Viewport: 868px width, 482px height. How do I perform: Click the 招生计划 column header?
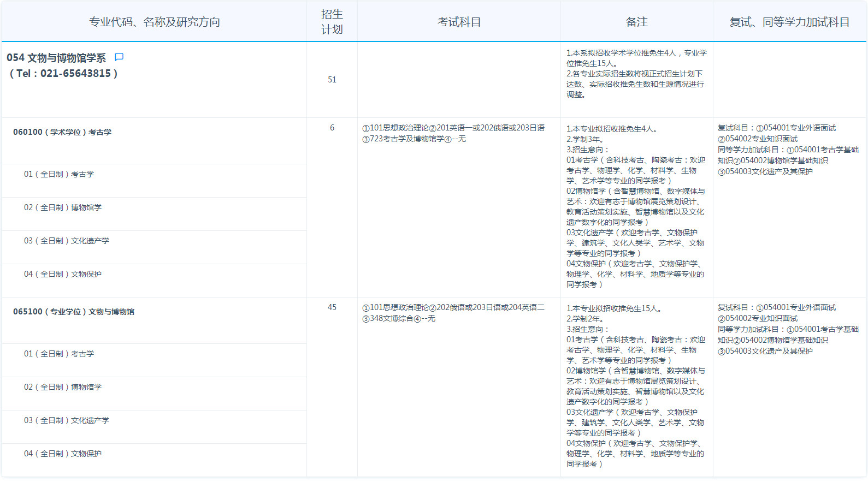(332, 22)
